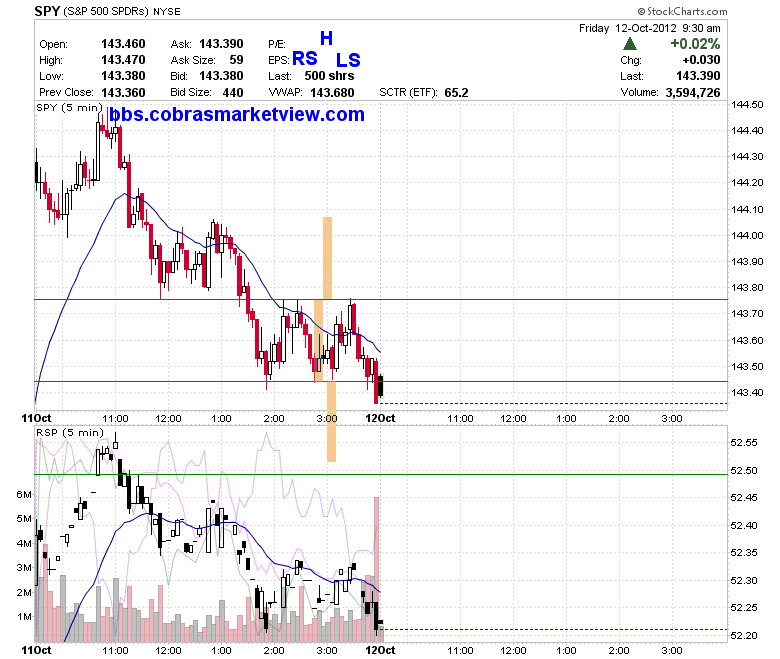Click the blue LS annotation label
Viewport: 780px width, 659px height.
[x=348, y=60]
